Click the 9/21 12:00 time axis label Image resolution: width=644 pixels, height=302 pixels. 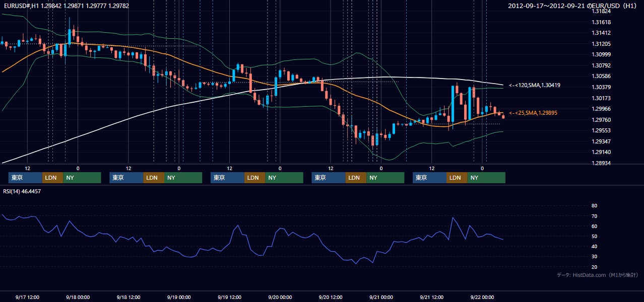point(432,297)
